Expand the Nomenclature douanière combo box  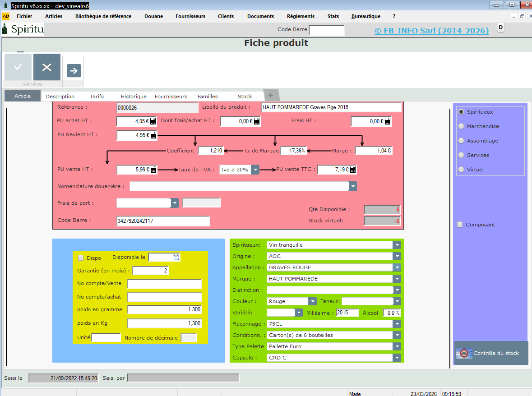[x=352, y=186]
